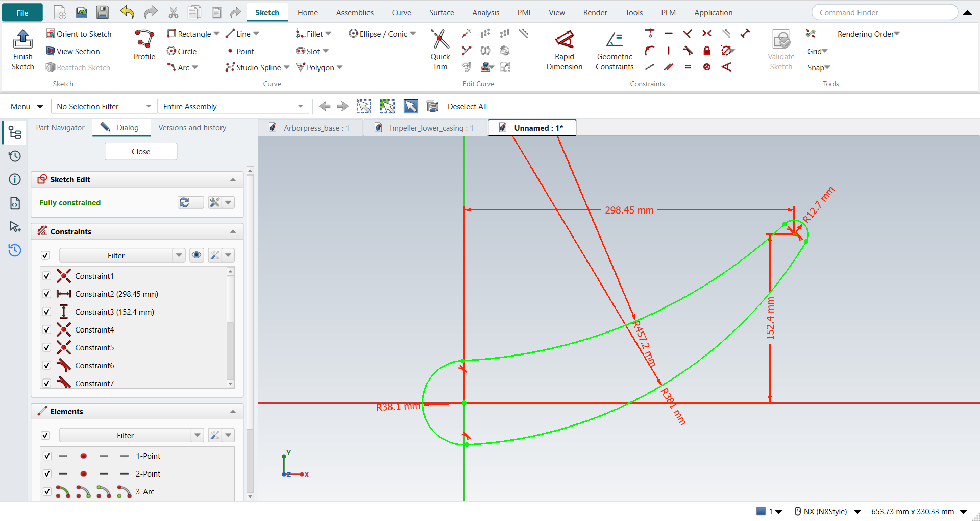Click the parallel constraint icon
The image size is (980, 521).
669,67
